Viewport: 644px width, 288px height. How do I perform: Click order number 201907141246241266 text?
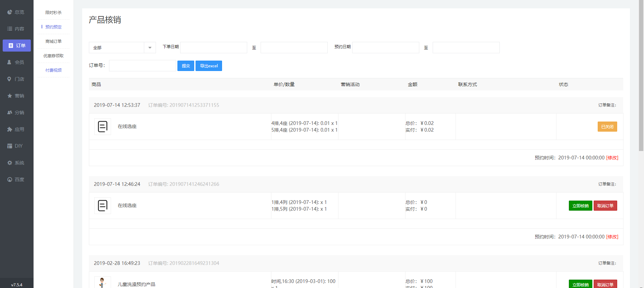(x=194, y=184)
